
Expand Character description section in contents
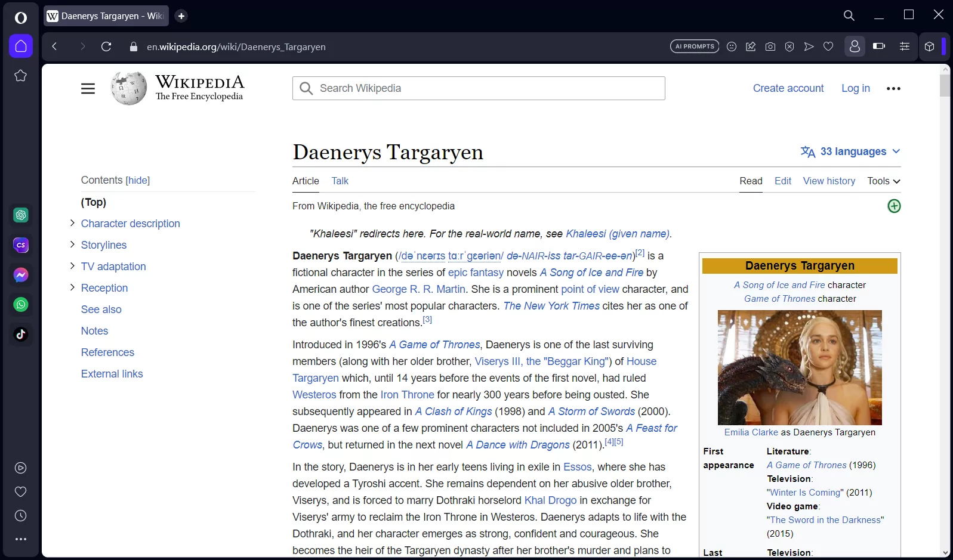click(x=72, y=223)
